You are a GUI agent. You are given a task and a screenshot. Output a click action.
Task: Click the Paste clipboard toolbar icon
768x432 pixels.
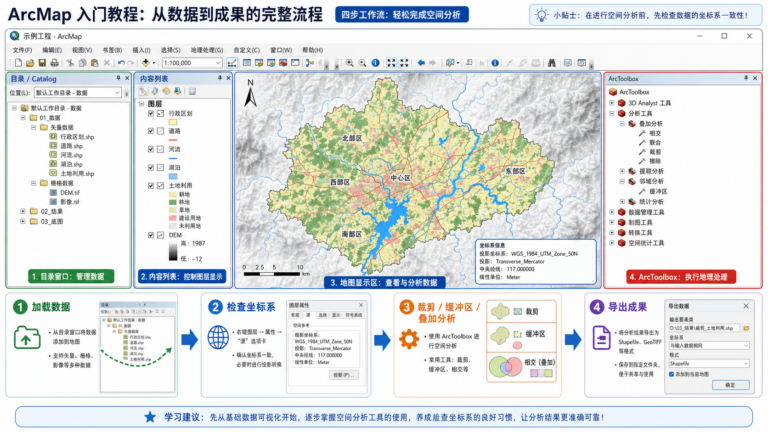pos(95,63)
